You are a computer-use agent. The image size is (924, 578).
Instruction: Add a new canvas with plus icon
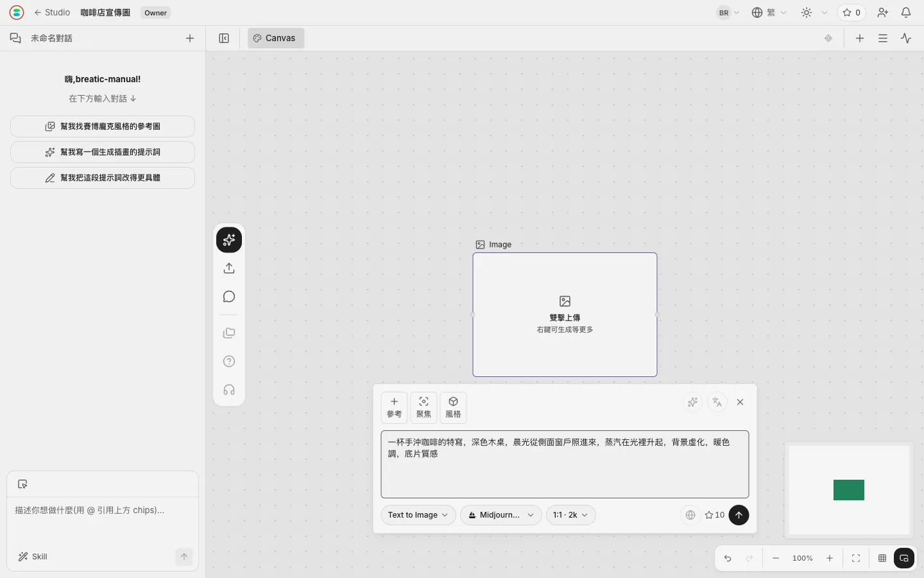tap(860, 38)
